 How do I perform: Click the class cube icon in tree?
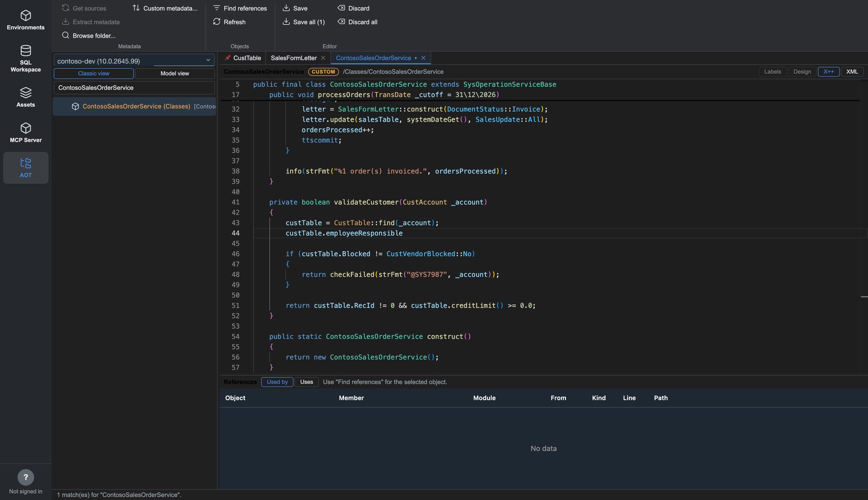click(x=75, y=106)
